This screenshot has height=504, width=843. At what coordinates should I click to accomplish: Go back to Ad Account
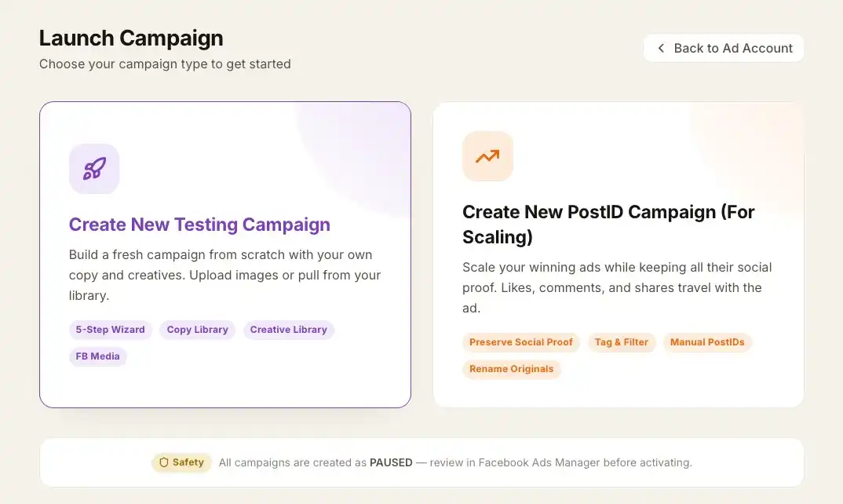723,49
